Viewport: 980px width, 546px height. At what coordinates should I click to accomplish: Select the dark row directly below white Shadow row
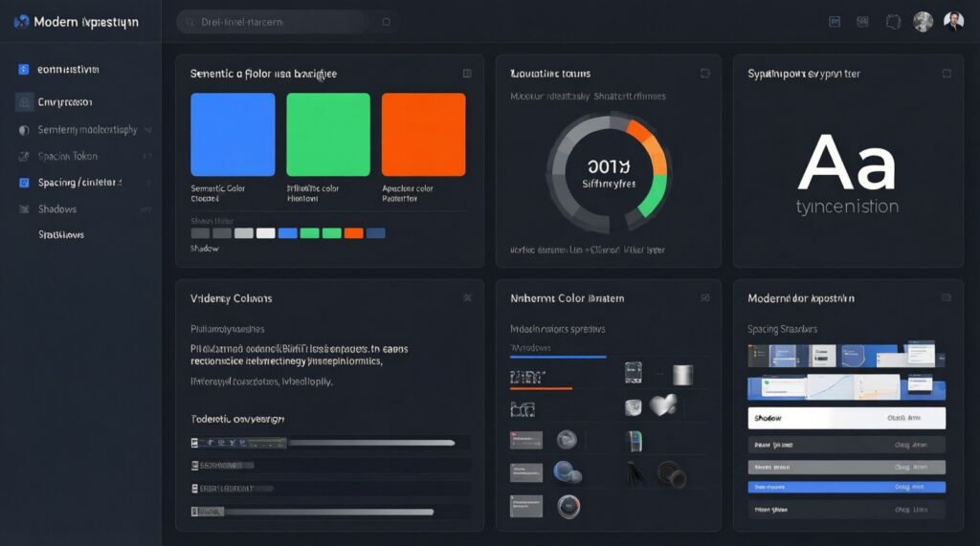(846, 445)
